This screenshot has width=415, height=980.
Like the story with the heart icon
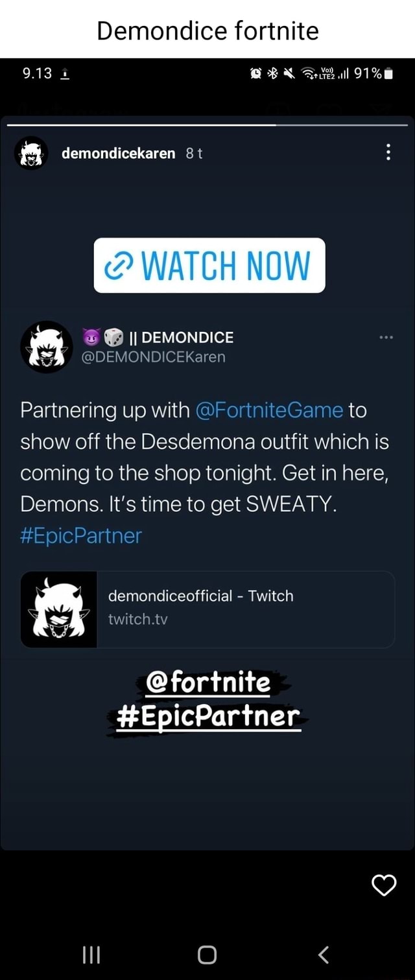pos(384,885)
